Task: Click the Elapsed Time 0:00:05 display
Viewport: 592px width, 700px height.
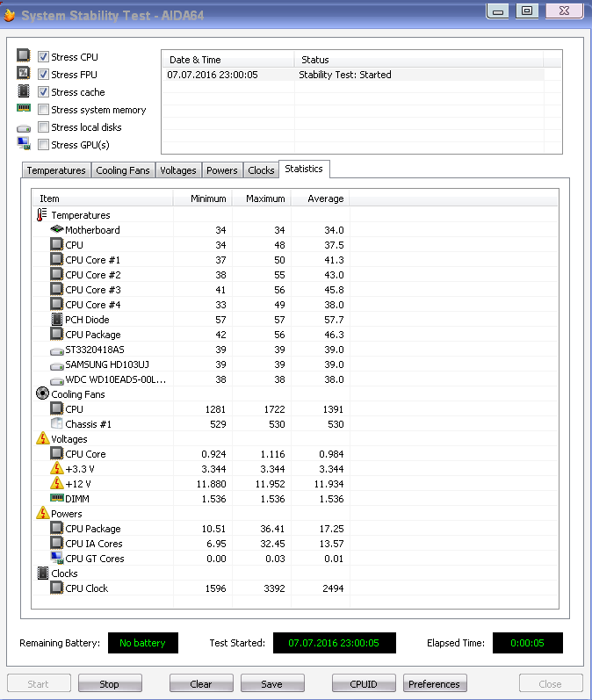Action: (x=528, y=643)
